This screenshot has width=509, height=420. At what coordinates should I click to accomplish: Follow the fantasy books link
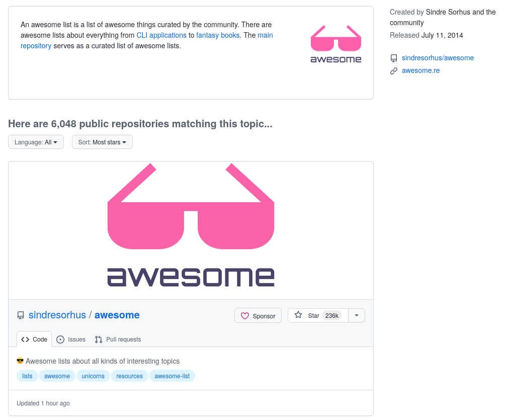pos(218,35)
